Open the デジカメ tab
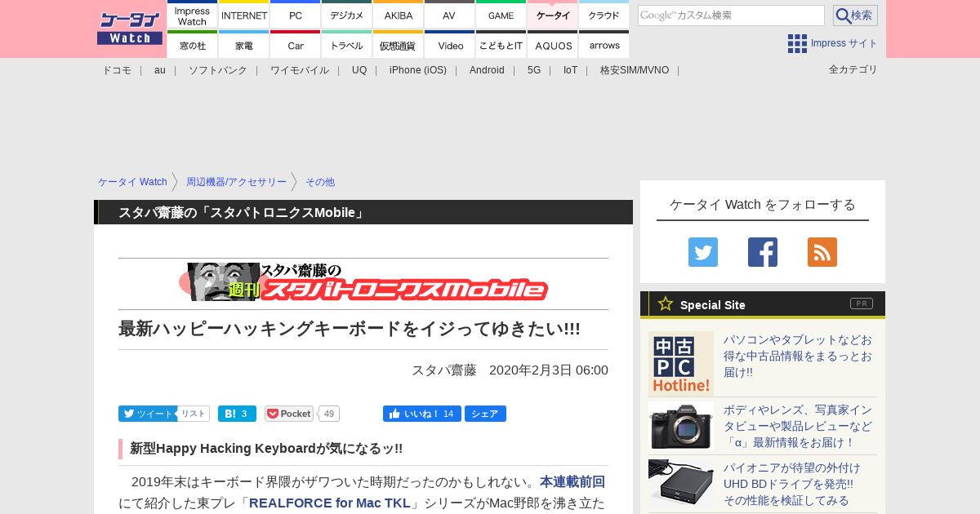The height and width of the screenshot is (514, 980). pos(346,15)
